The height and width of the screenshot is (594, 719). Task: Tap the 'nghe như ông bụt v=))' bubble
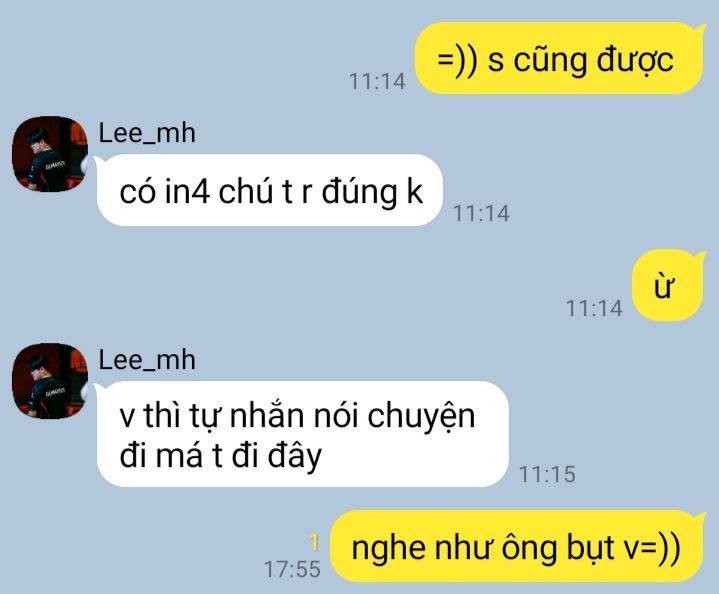(517, 546)
